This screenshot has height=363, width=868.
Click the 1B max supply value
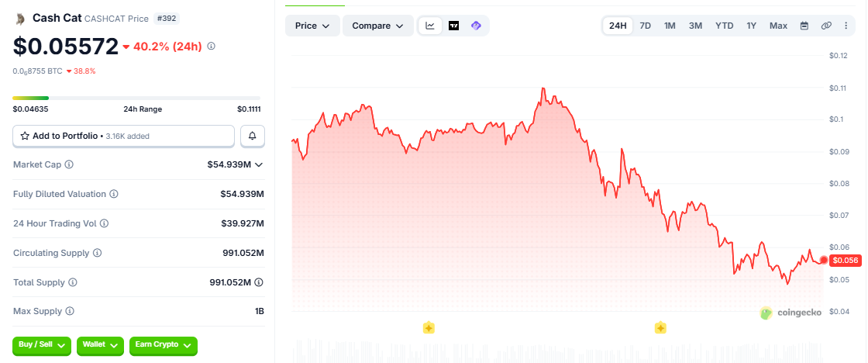point(260,311)
